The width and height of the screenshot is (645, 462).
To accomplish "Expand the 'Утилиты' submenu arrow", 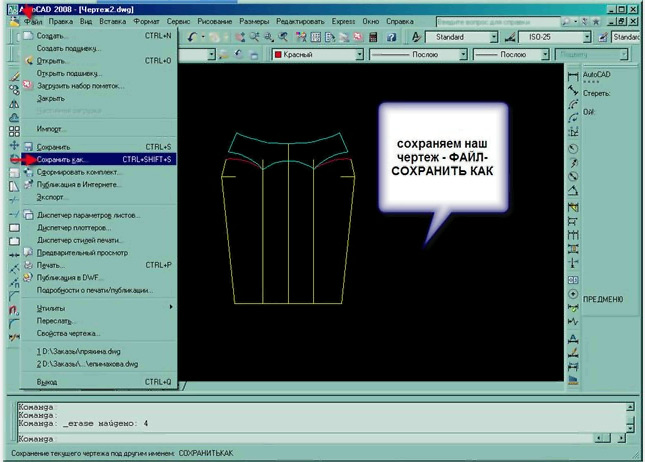I will tap(171, 307).
